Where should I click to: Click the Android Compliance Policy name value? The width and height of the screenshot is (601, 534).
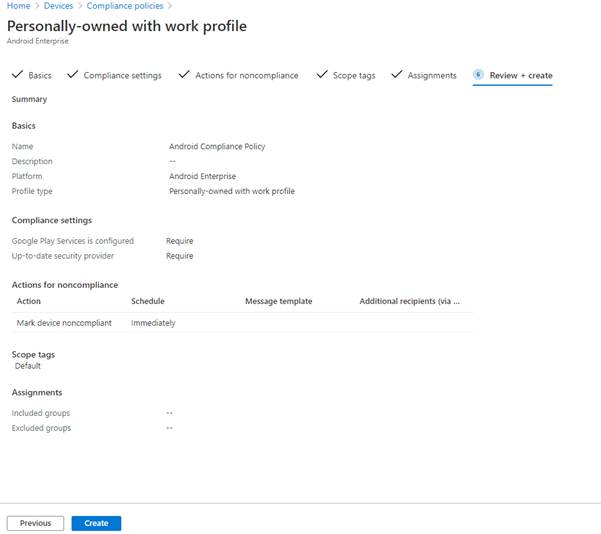[x=217, y=146]
